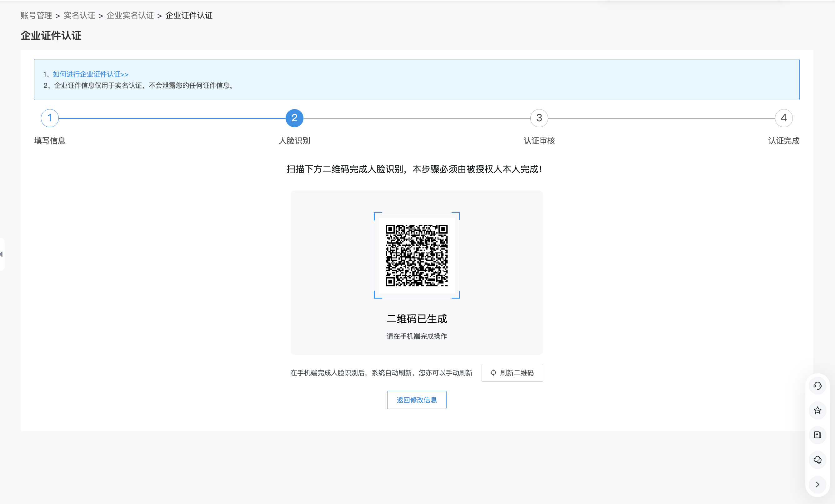The width and height of the screenshot is (835, 504).
Task: Click 返回修改信息 button
Action: pyautogui.click(x=417, y=400)
